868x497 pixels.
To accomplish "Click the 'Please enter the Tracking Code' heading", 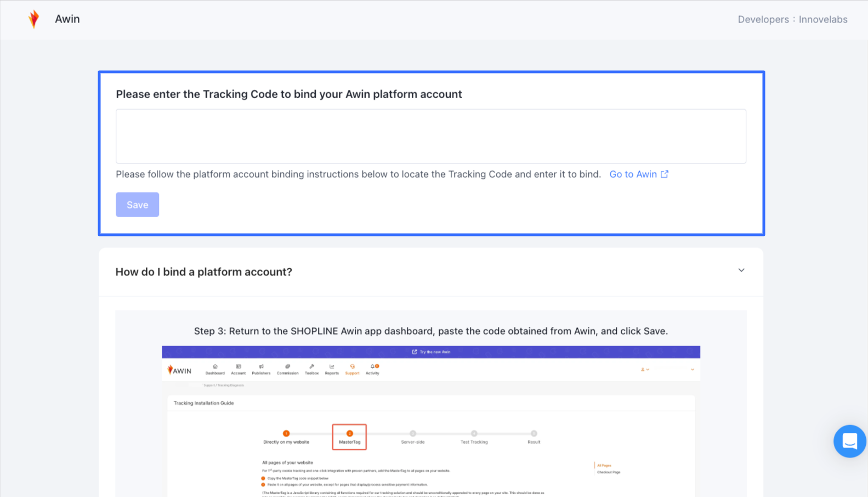I will click(288, 94).
